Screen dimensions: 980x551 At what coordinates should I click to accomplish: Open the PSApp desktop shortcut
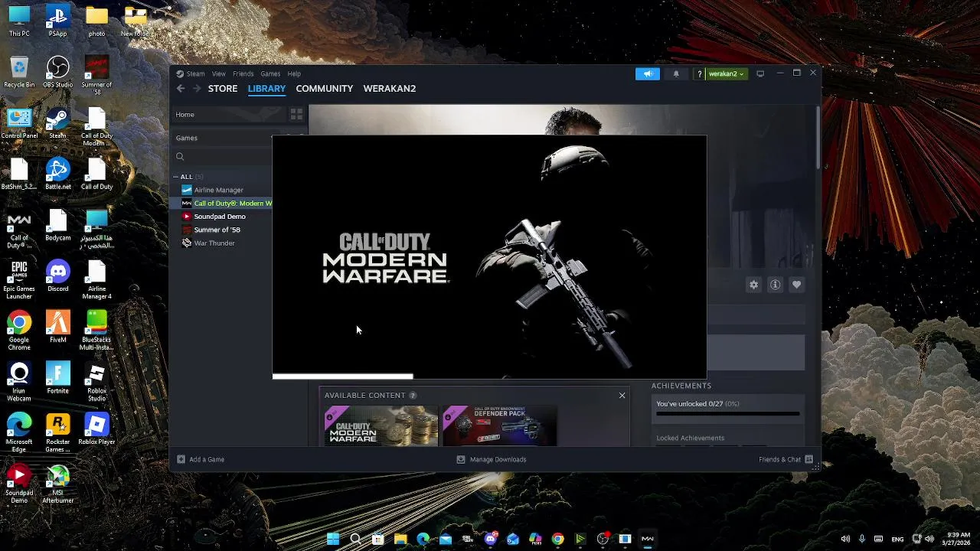[x=57, y=21]
